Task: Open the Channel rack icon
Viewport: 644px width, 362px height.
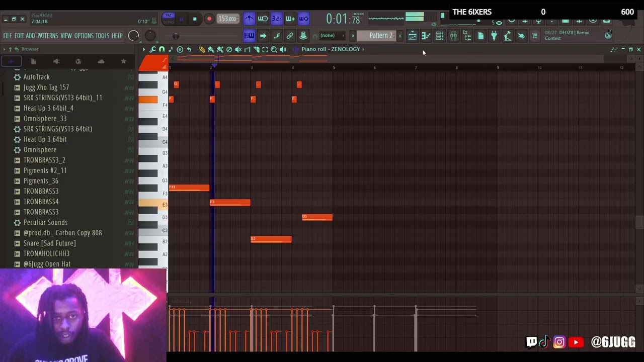Action: tap(439, 35)
